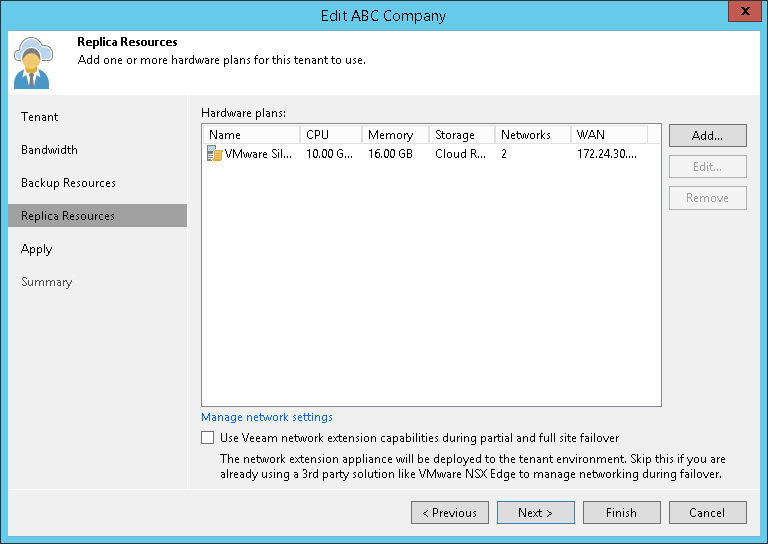This screenshot has height=544, width=768.
Task: Sort hardware plans by Name column
Action: [251, 135]
